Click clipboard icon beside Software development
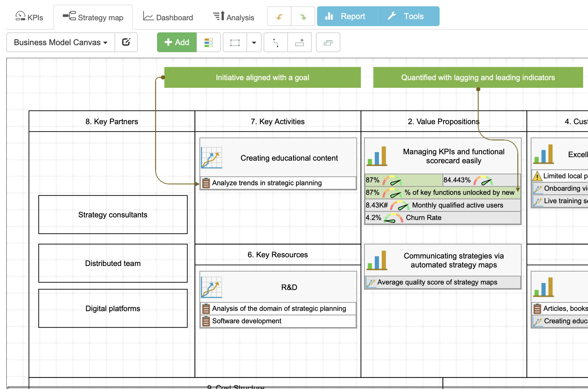This screenshot has height=389, width=588. coord(206,321)
